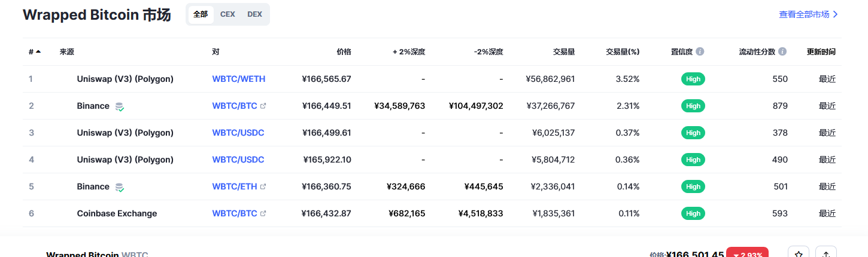Image resolution: width=868 pixels, height=257 pixels.
Task: Open external link icon beside Coinbase WBTC/BTC
Action: tap(263, 213)
